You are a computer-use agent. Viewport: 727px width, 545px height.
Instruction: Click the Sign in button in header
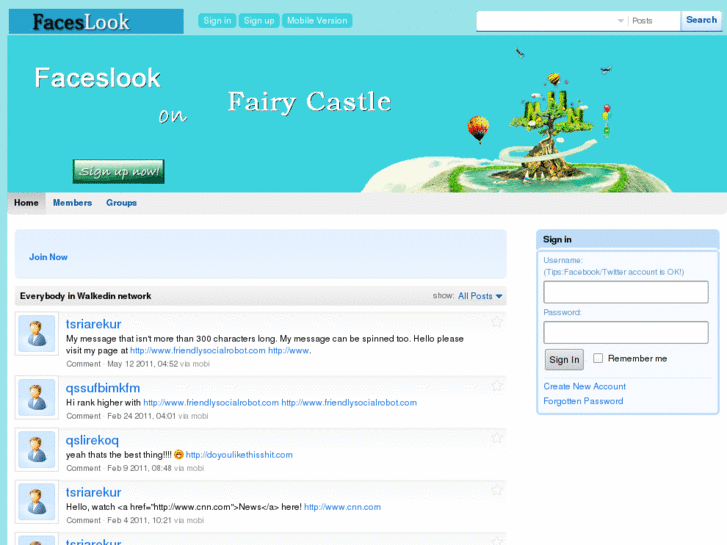click(217, 21)
